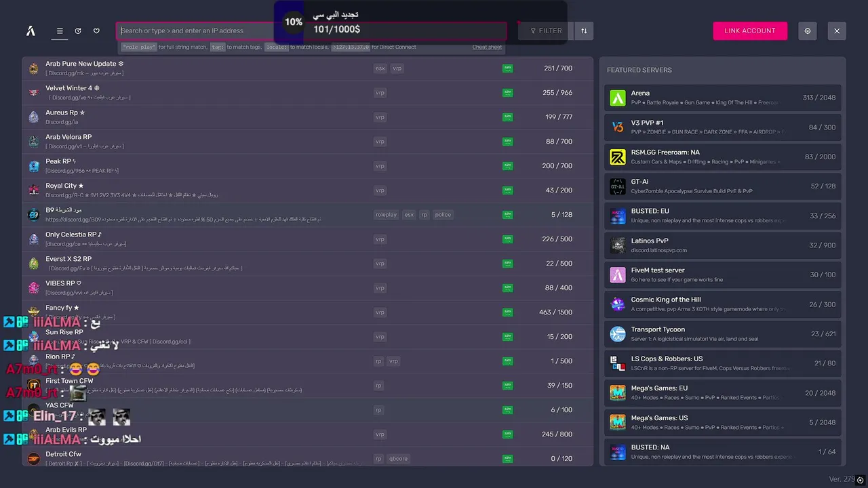This screenshot has width=868, height=488.
Task: Click Mega's Games: EU icon
Action: 618,392
